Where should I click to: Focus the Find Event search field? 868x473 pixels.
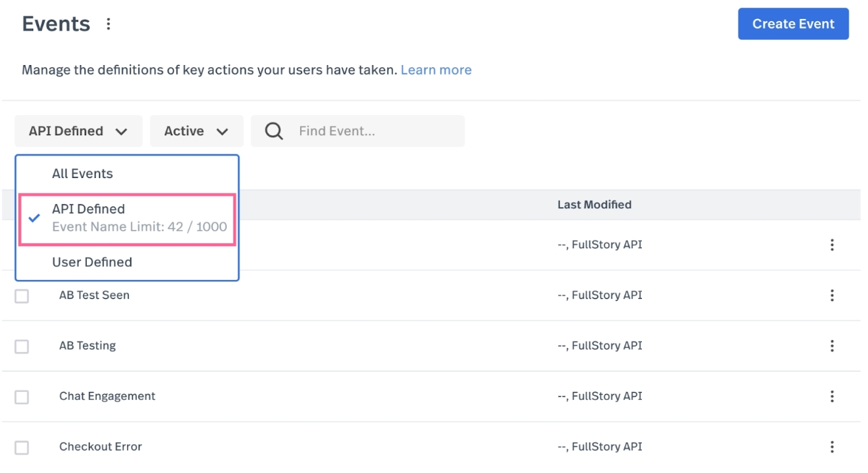pyautogui.click(x=358, y=131)
